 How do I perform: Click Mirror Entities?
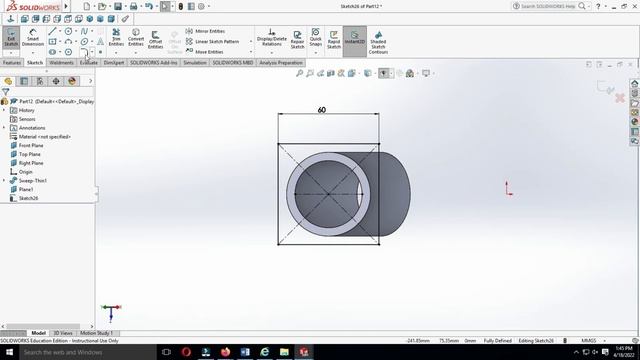[205, 31]
